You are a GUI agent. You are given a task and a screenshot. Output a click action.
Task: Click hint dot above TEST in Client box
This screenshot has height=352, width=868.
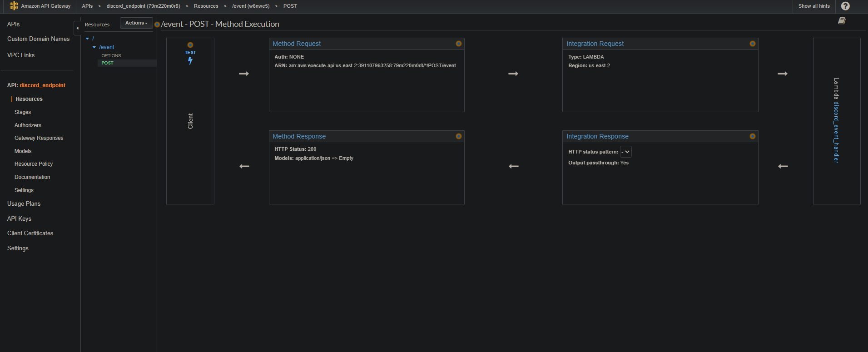tap(190, 45)
